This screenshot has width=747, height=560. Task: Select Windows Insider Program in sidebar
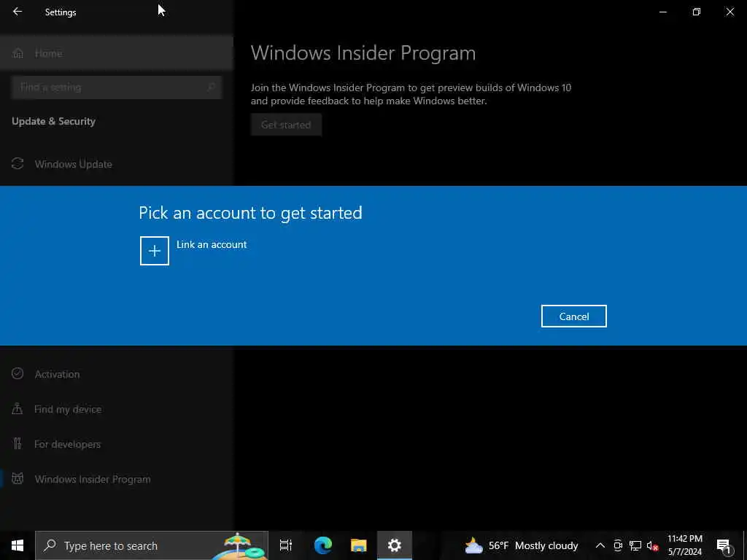pyautogui.click(x=116, y=479)
